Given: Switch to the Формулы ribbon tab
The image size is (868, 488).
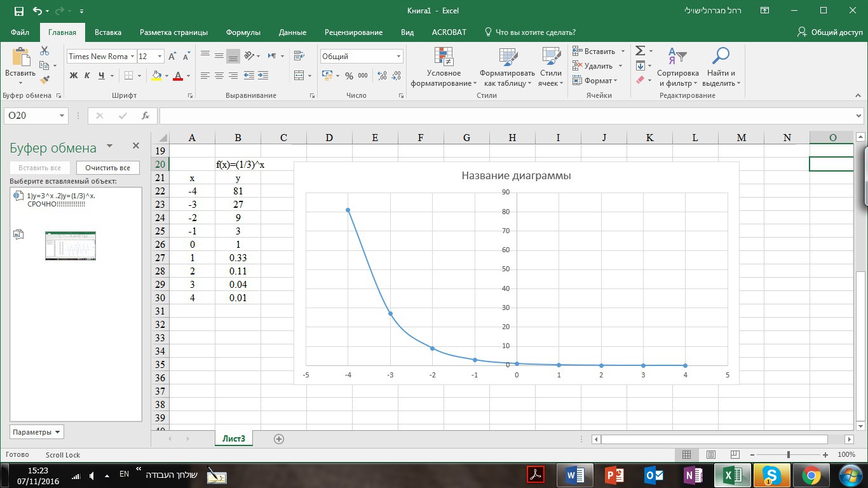Looking at the screenshot, I should pyautogui.click(x=243, y=32).
